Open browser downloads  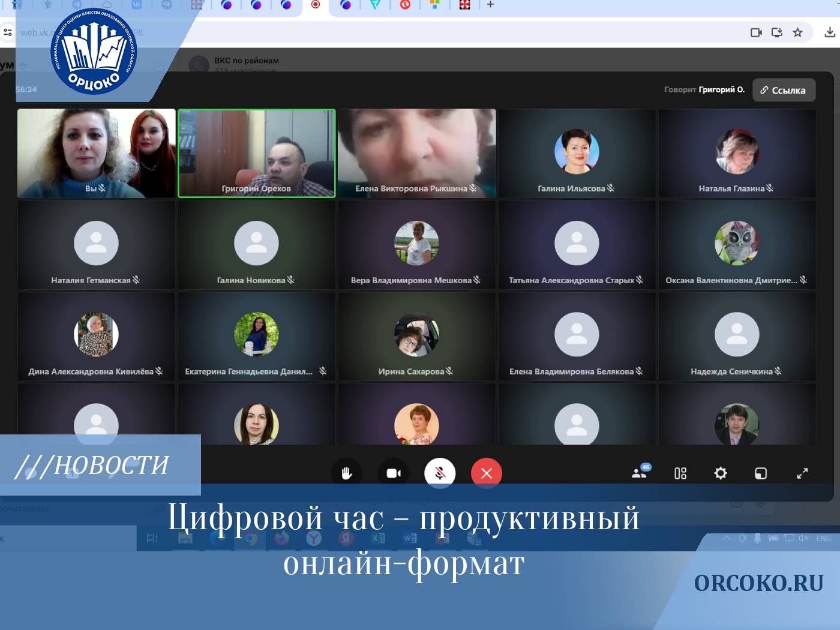(830, 32)
